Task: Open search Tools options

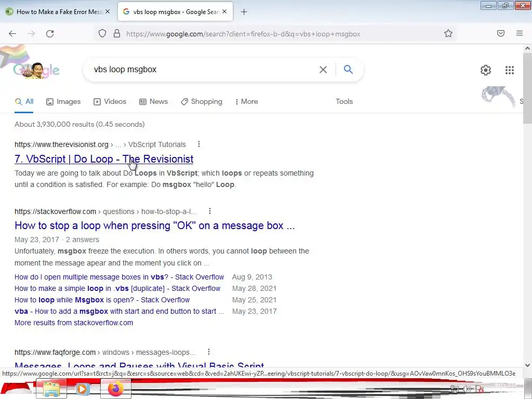Action: pyautogui.click(x=344, y=101)
